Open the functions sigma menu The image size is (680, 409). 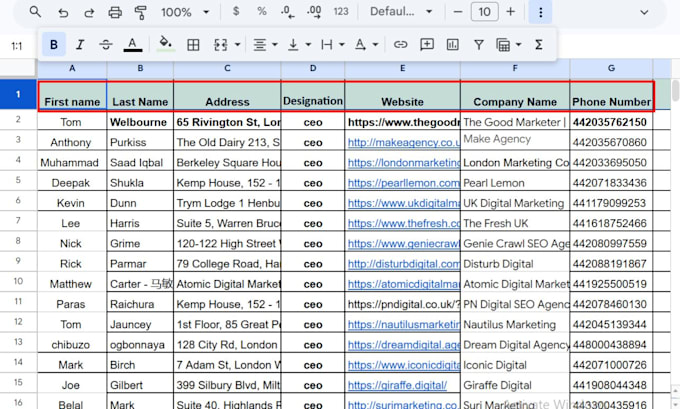539,44
